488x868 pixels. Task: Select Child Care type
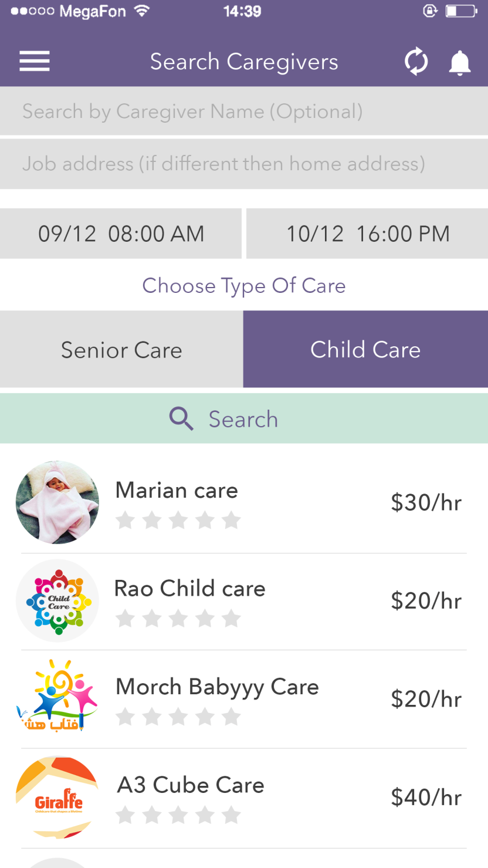365,350
